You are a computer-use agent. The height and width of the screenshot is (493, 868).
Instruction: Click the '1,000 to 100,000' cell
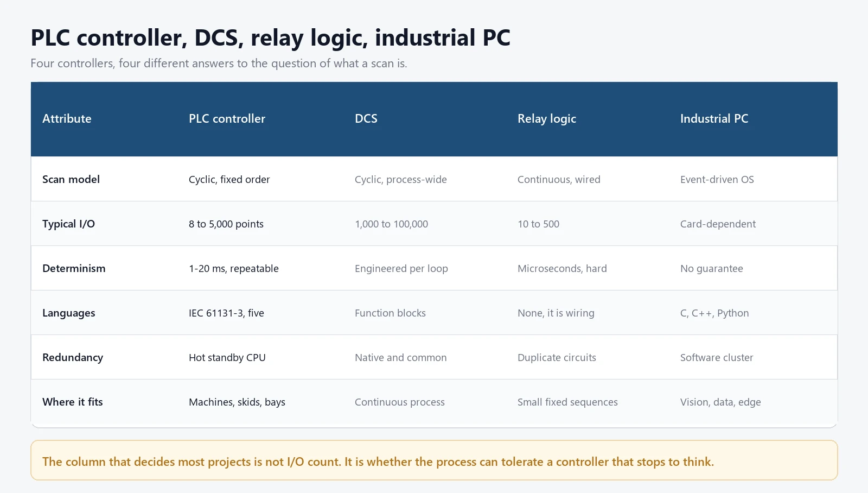391,224
